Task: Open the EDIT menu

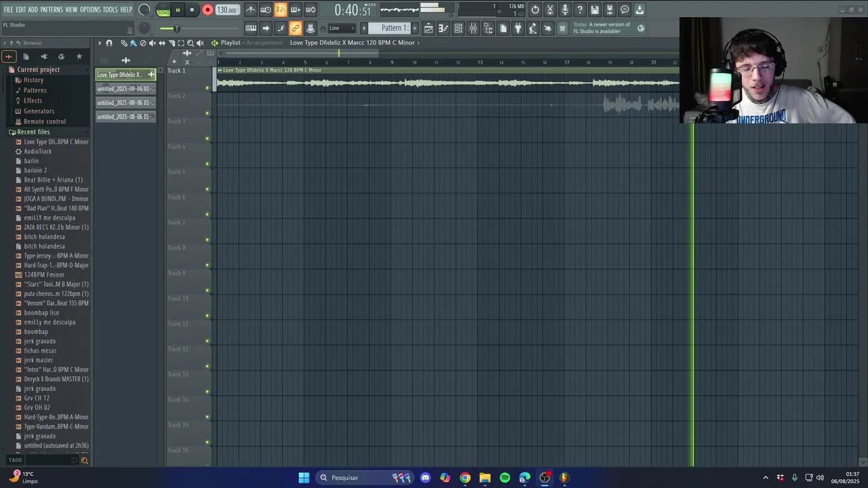Action: click(20, 9)
